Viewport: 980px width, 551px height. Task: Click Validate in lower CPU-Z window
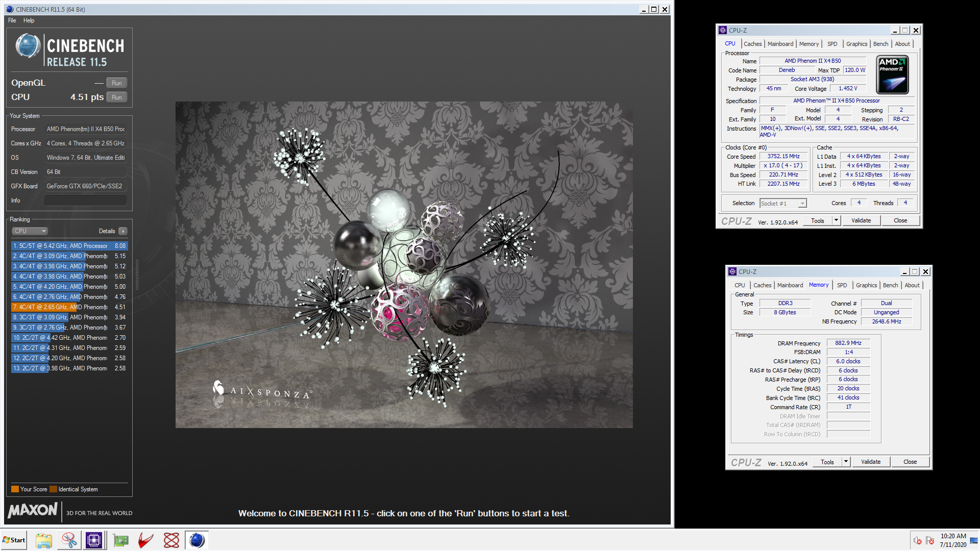pyautogui.click(x=871, y=462)
